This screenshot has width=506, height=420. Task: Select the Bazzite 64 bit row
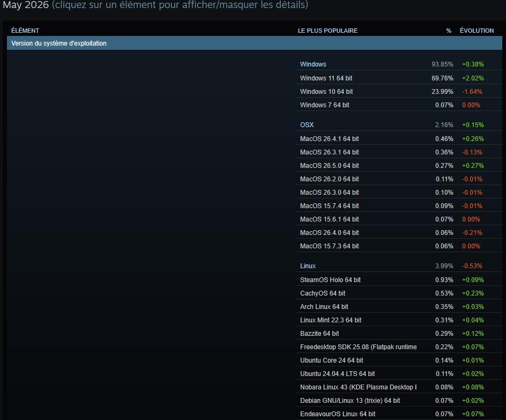(x=399, y=334)
